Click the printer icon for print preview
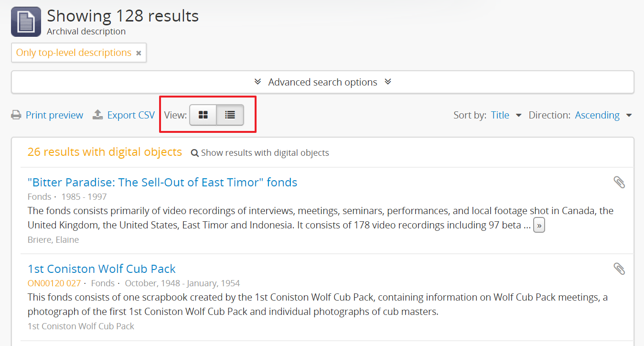The image size is (644, 346). point(16,115)
